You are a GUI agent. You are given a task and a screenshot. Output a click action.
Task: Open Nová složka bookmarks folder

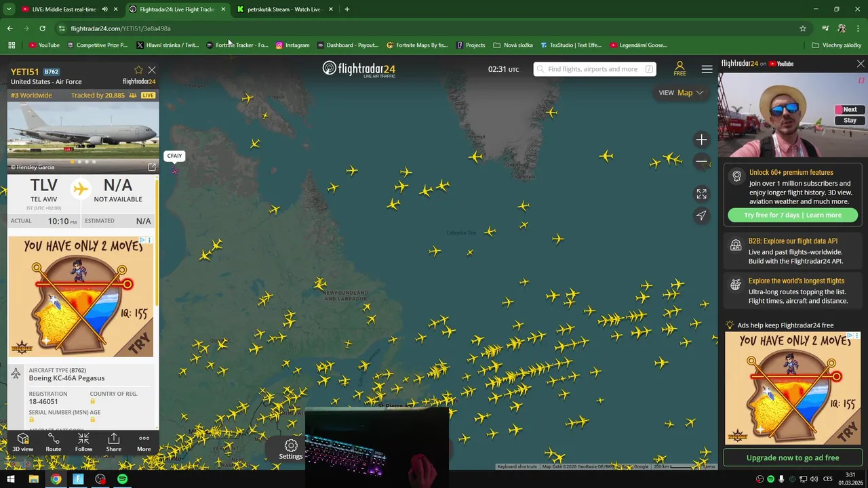click(x=513, y=45)
